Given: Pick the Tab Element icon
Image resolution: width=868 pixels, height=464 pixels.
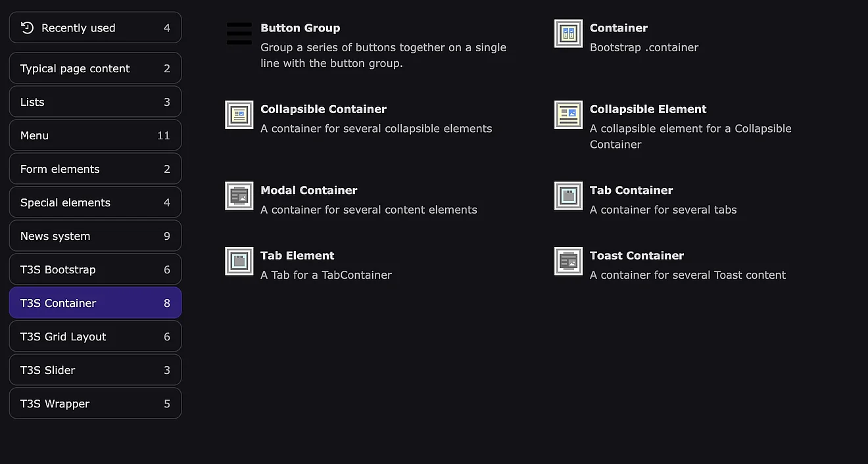Looking at the screenshot, I should [x=239, y=261].
